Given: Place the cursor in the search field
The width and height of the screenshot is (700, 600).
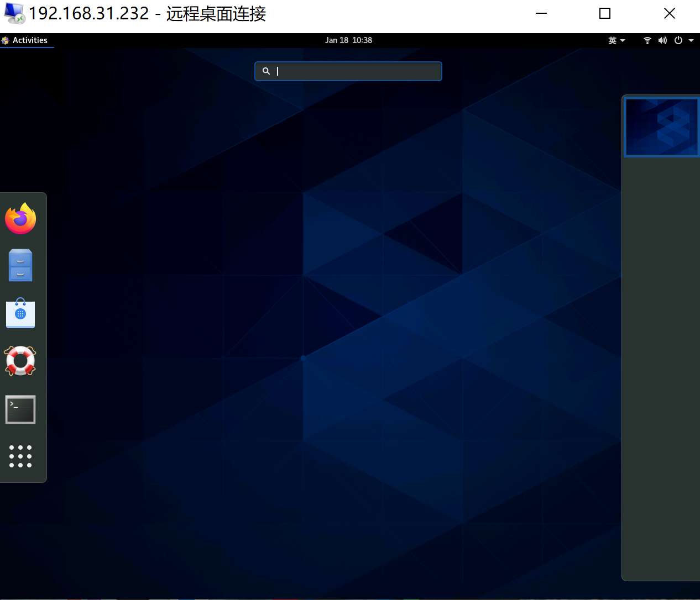Looking at the screenshot, I should pyautogui.click(x=348, y=71).
